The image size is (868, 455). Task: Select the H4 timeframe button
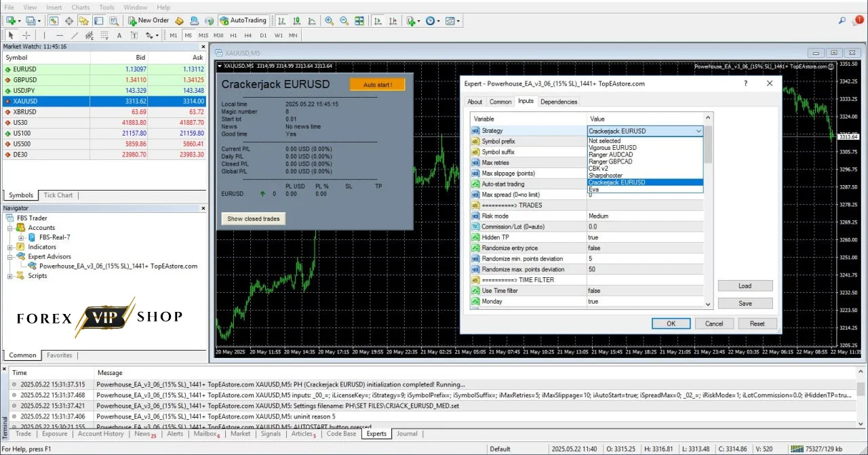248,35
